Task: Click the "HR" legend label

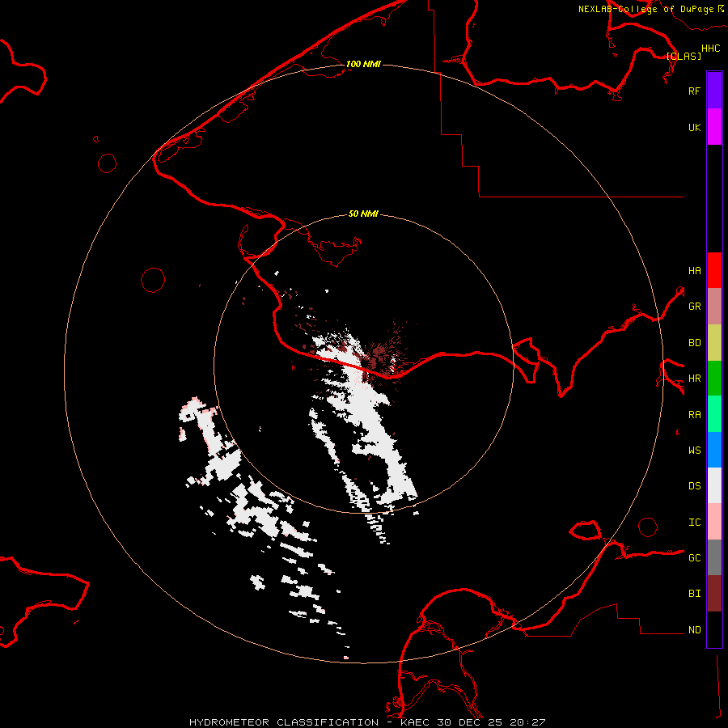Action: pos(694,378)
